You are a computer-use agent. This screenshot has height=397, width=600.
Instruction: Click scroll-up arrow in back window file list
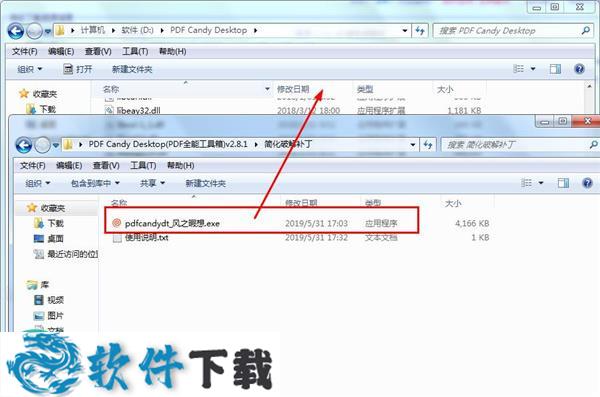tap(590, 87)
